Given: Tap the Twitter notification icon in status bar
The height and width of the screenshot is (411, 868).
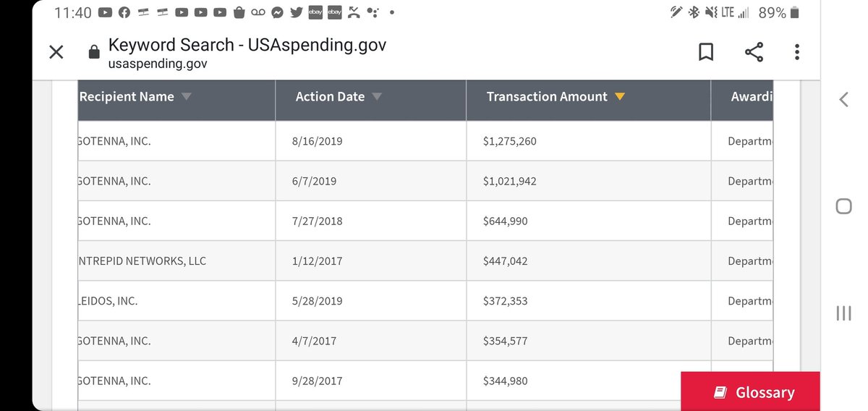Looking at the screenshot, I should 296,12.
